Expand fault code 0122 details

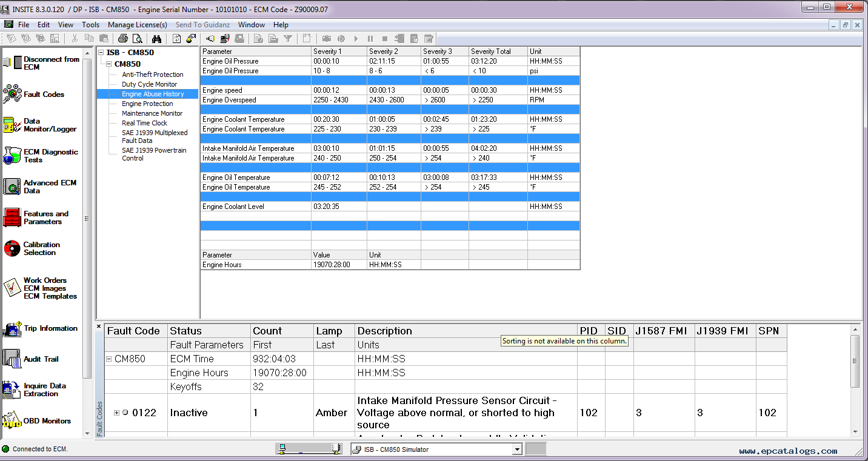pos(116,413)
